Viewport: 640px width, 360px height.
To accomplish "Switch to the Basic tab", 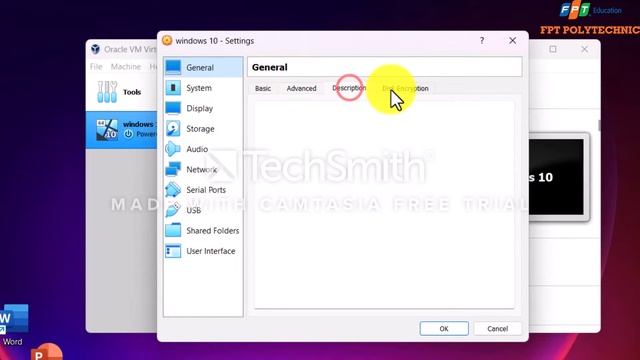I will pos(263,88).
